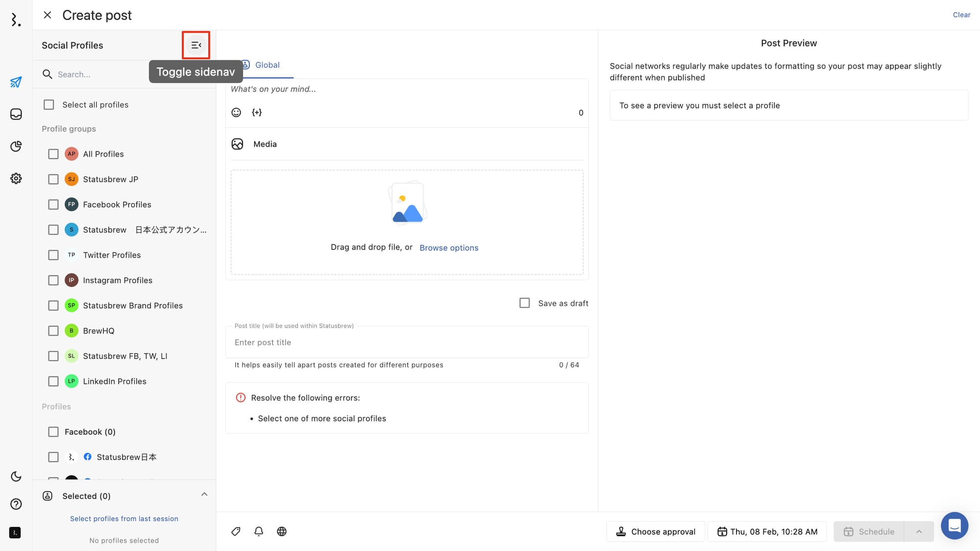Open the emoji picker

click(x=236, y=113)
